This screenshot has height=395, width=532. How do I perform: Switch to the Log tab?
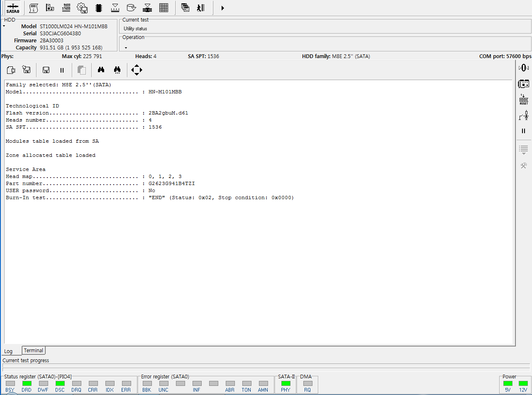pyautogui.click(x=8, y=351)
